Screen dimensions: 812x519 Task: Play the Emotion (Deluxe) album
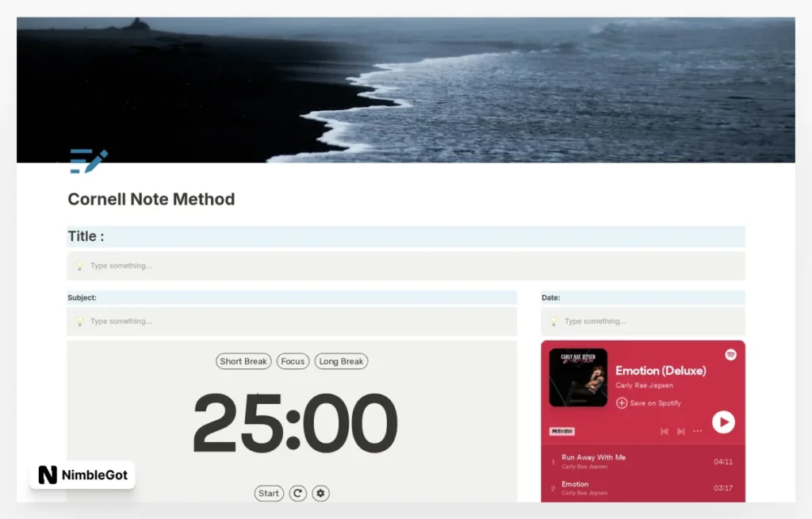pos(723,422)
